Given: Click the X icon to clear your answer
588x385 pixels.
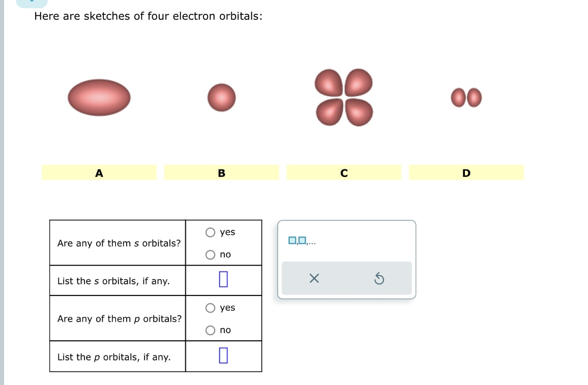Looking at the screenshot, I should (x=313, y=278).
